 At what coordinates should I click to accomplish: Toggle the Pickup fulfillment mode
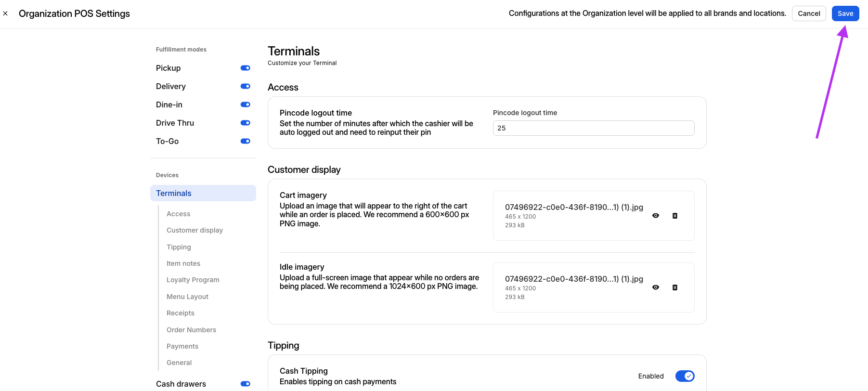245,68
